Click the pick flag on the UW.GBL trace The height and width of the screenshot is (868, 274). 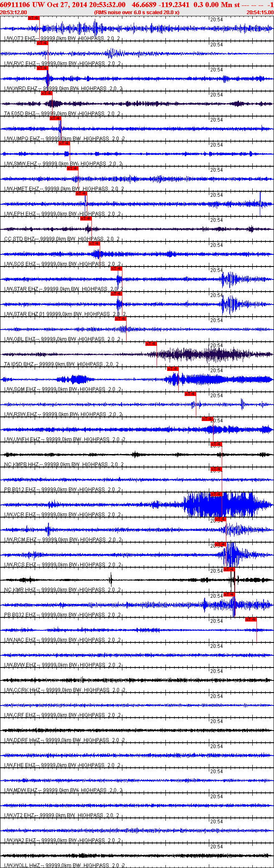(120, 319)
